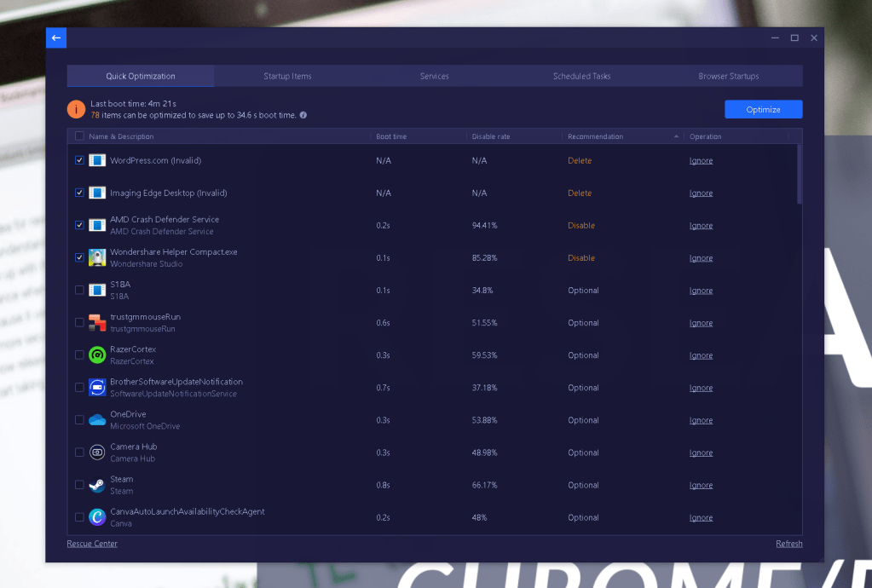The height and width of the screenshot is (588, 872).
Task: Ignore the Wondershare Helper Compact.exe item
Action: coord(701,258)
